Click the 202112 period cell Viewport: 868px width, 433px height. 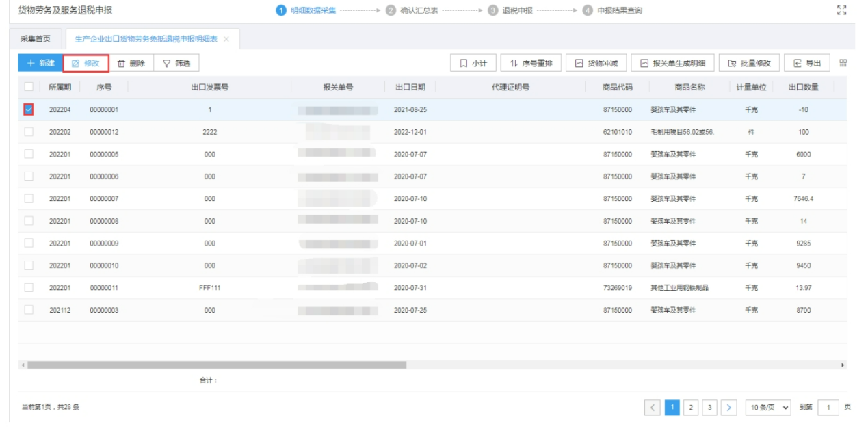60,310
